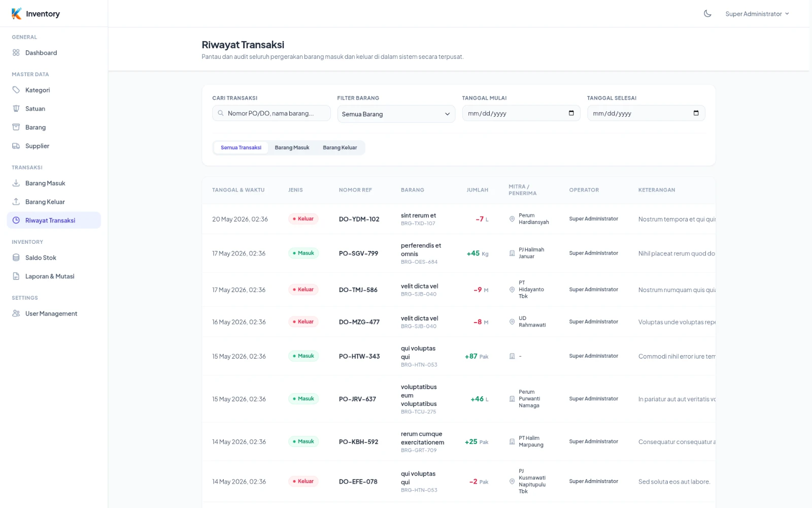Click reference DO-MZG-477
812x508 pixels.
[359, 322]
